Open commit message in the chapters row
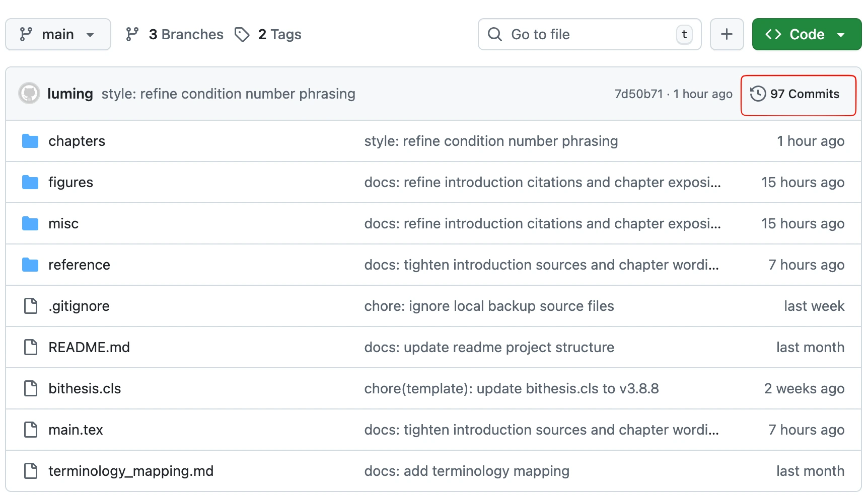The height and width of the screenshot is (498, 868). coord(491,141)
